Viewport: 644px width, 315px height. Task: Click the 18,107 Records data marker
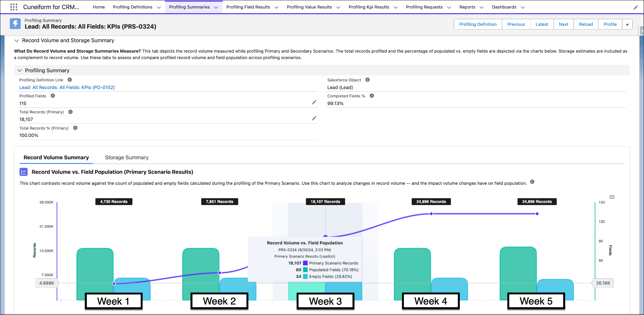click(325, 236)
